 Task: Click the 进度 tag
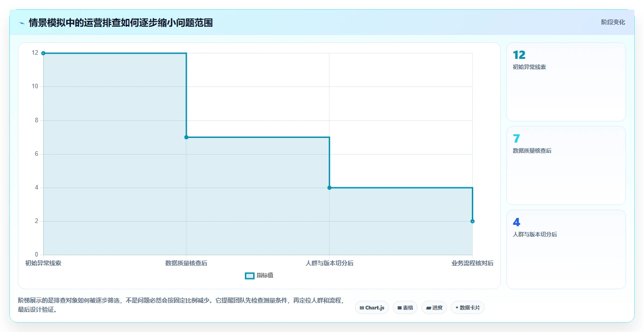[434, 308]
